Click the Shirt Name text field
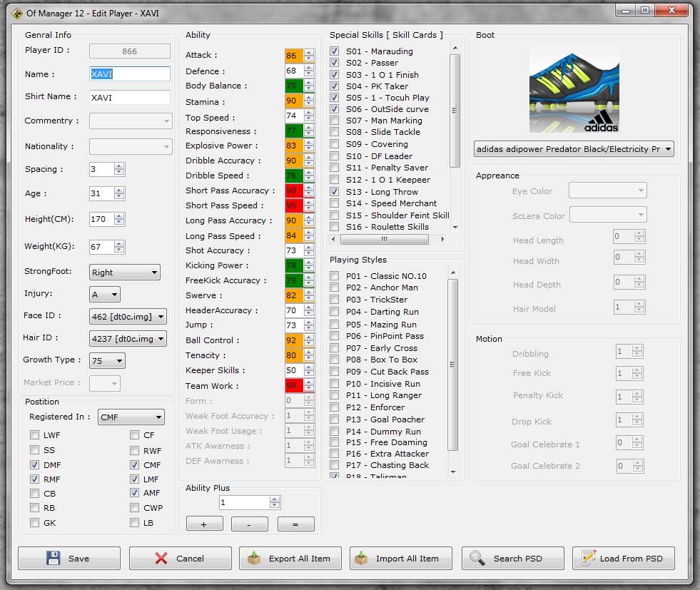This screenshot has width=700, height=590. 130,97
